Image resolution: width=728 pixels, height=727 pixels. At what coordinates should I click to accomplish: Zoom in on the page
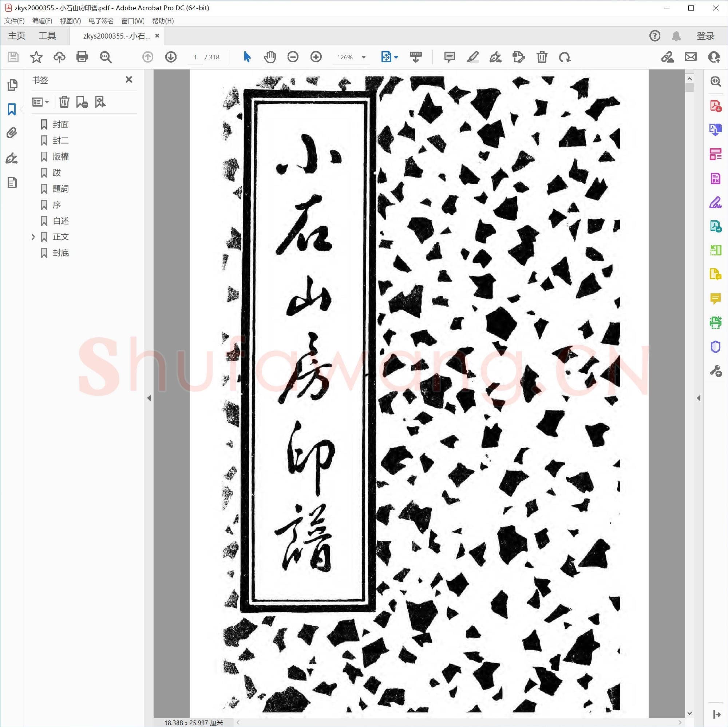click(x=316, y=57)
